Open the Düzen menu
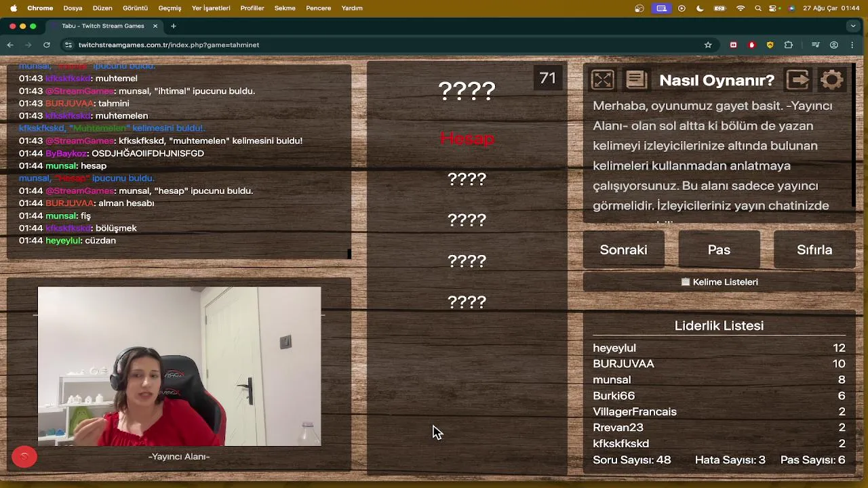Viewport: 868px width, 488px height. click(102, 8)
